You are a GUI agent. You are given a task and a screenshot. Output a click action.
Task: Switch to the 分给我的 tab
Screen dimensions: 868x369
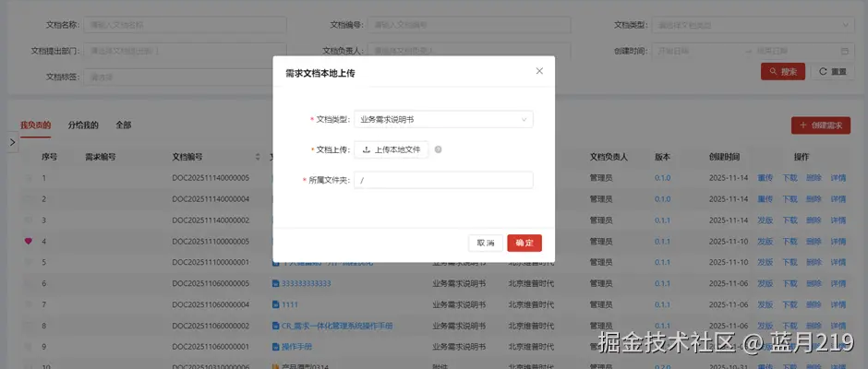pos(83,125)
